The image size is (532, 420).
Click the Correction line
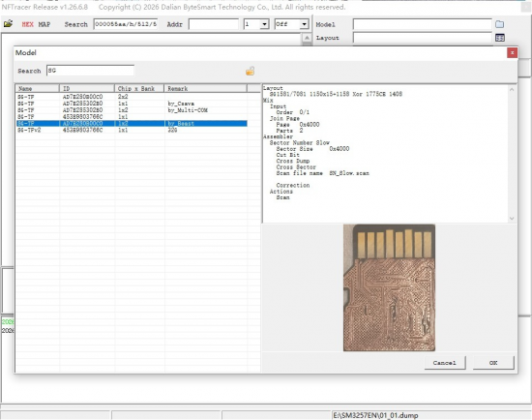point(293,186)
